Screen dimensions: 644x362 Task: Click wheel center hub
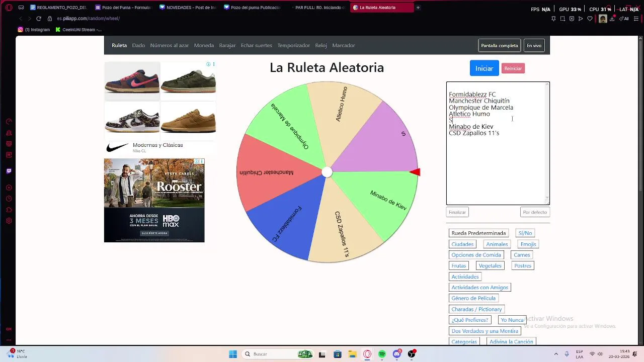coord(327,172)
